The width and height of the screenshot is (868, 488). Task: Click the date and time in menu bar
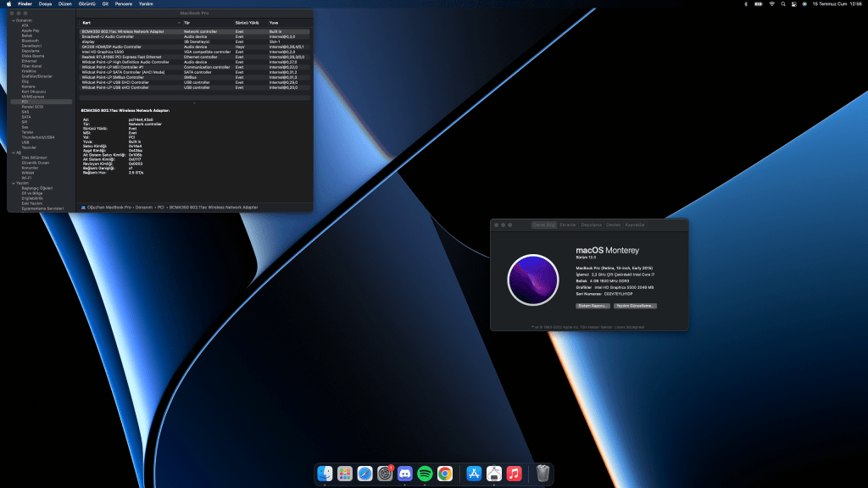point(837,4)
